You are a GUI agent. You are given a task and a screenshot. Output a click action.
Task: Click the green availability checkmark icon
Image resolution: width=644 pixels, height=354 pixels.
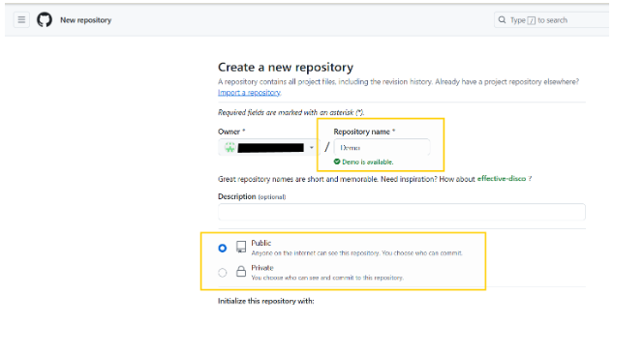pyautogui.click(x=337, y=162)
